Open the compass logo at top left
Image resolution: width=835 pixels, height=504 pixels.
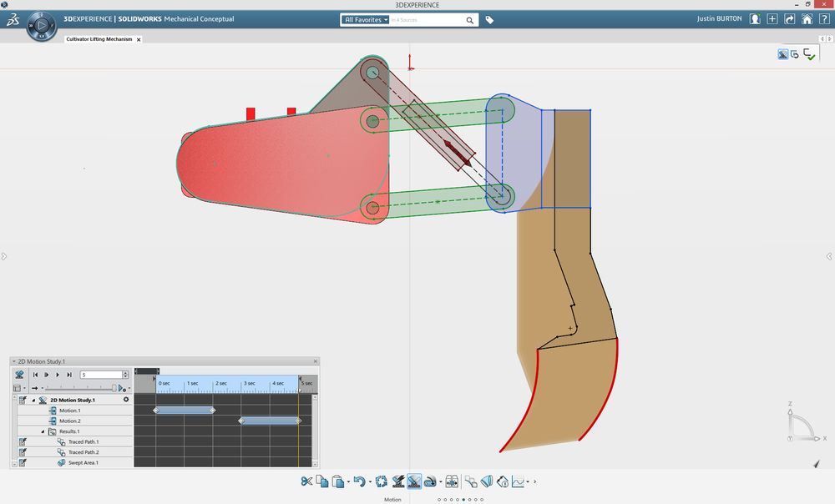[41, 27]
